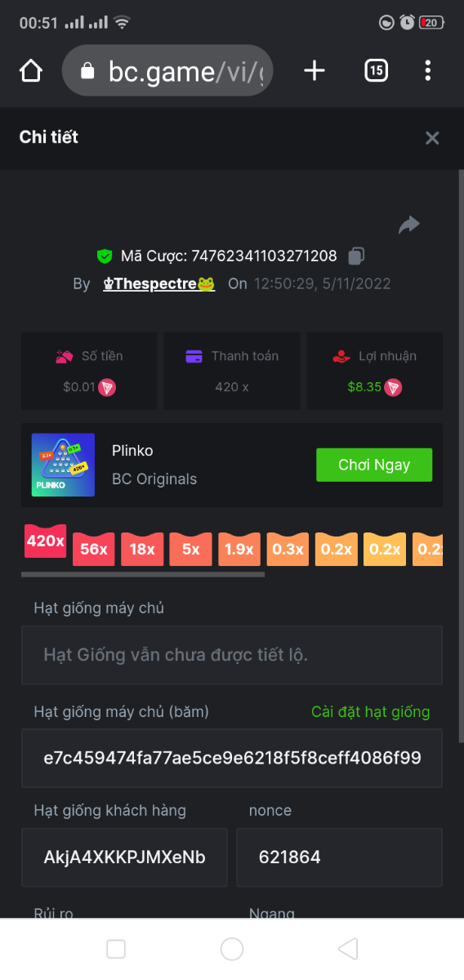Image resolution: width=464 pixels, height=980 pixels.
Task: Share this bet with the arrow icon
Action: (x=409, y=225)
